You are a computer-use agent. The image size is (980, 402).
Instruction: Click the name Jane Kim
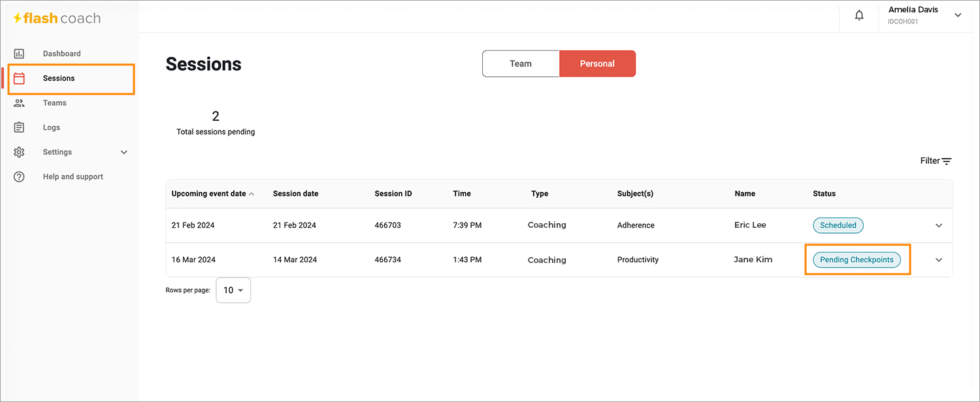pyautogui.click(x=753, y=260)
